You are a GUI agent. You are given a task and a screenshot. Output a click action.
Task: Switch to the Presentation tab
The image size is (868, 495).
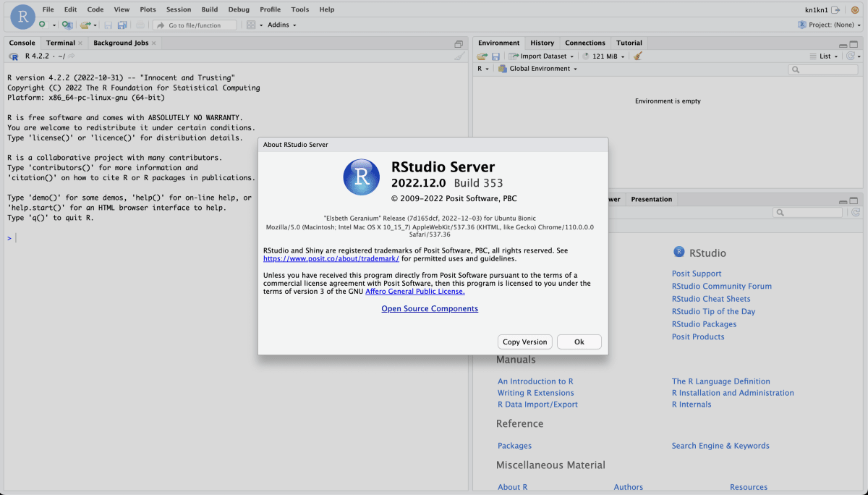(652, 199)
